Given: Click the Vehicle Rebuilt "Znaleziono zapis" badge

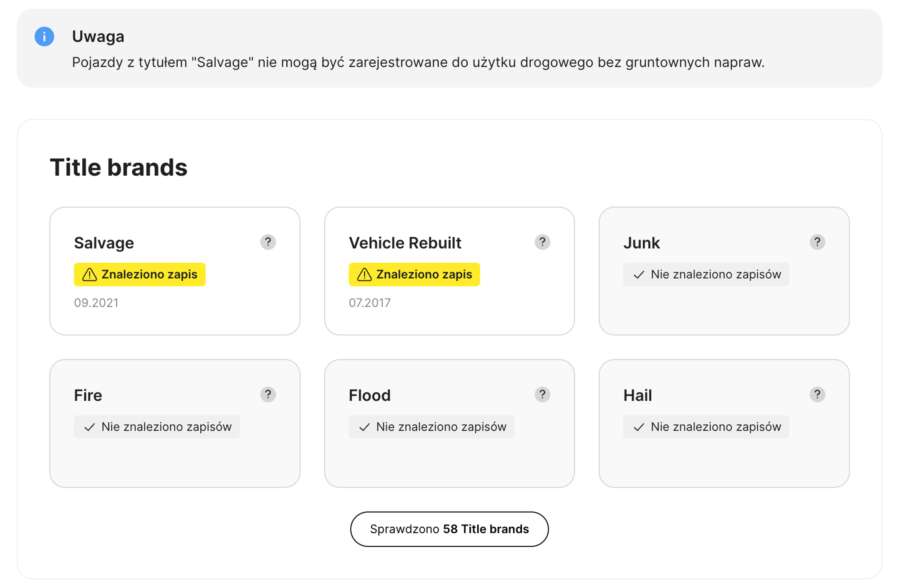Looking at the screenshot, I should (x=414, y=275).
